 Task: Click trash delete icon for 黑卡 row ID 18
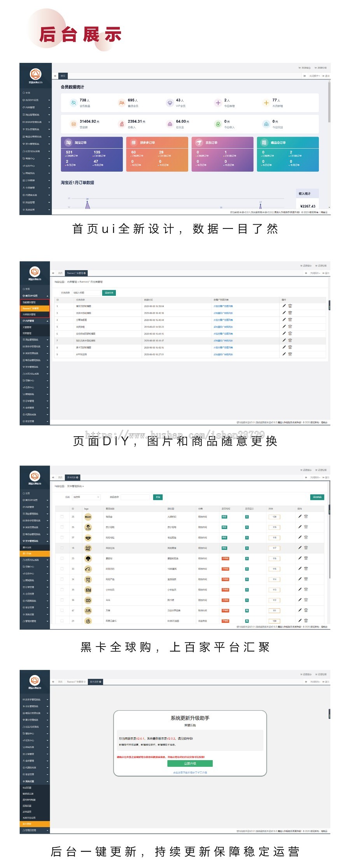tap(306, 548)
